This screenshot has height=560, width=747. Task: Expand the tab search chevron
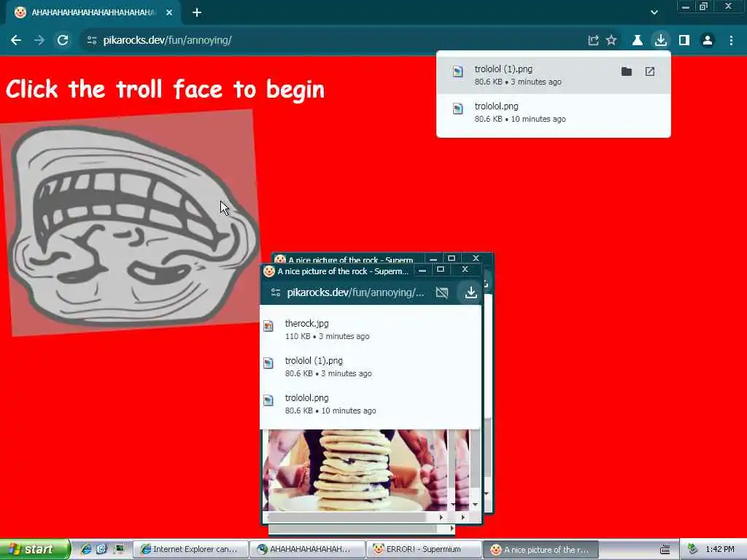click(654, 13)
